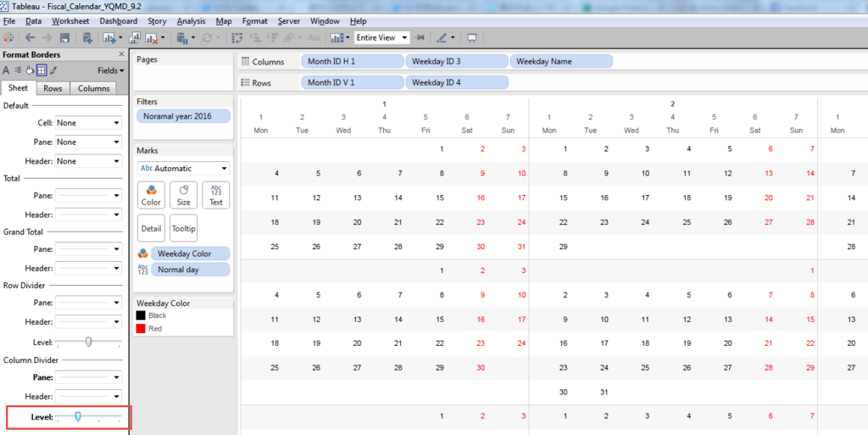Open the Default Header border dropdown
The width and height of the screenshot is (868, 435).
point(88,161)
